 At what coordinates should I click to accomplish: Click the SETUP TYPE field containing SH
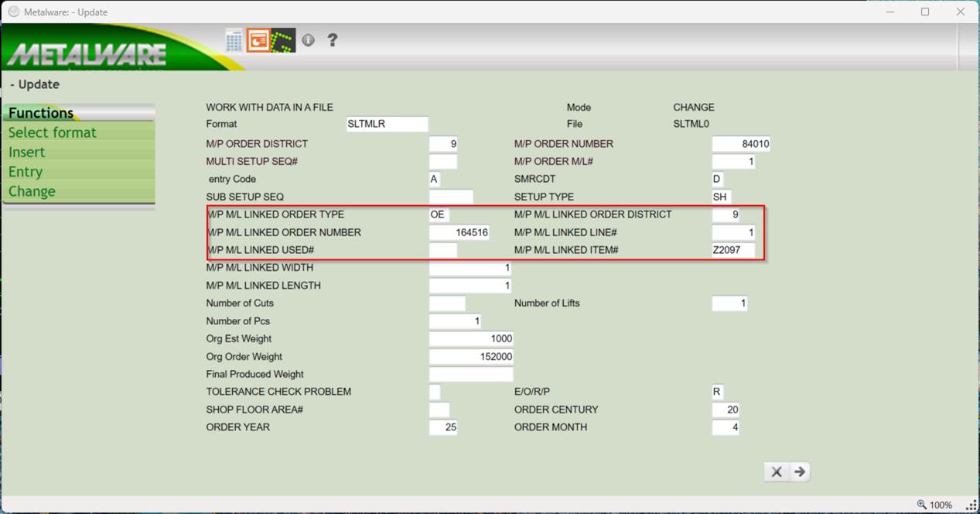coord(722,197)
